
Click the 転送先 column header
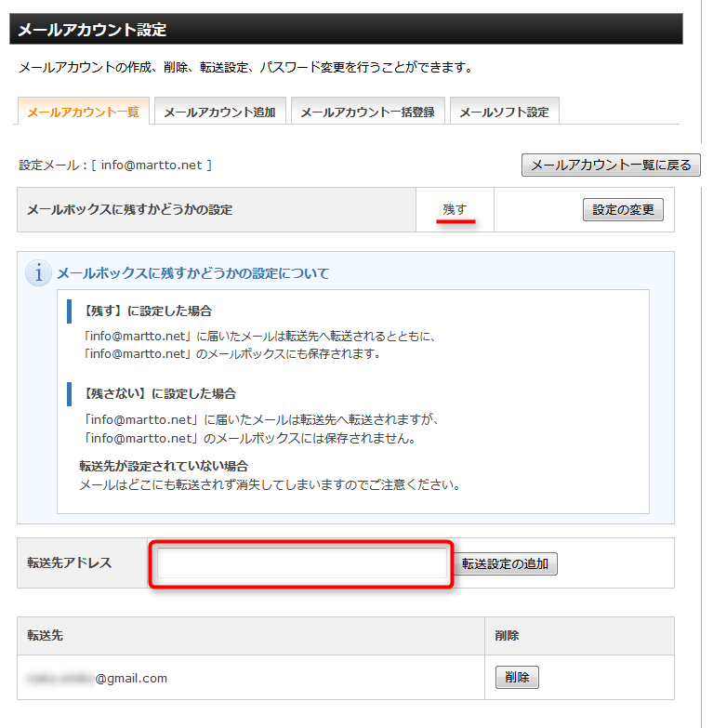(x=45, y=636)
